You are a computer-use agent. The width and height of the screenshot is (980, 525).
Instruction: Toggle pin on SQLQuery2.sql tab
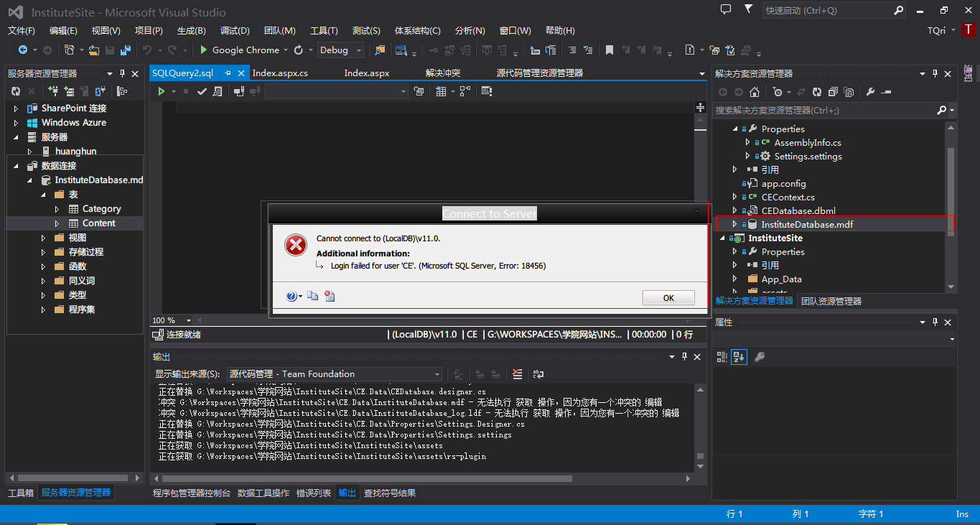point(228,73)
